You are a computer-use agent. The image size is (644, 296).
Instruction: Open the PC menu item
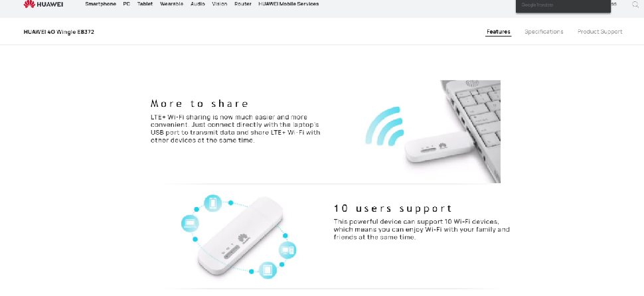127,4
